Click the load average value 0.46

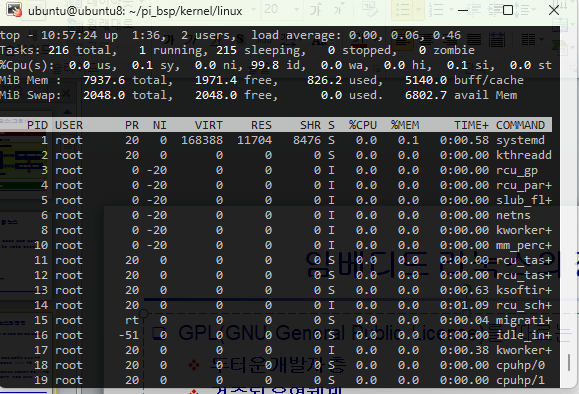[x=447, y=35]
